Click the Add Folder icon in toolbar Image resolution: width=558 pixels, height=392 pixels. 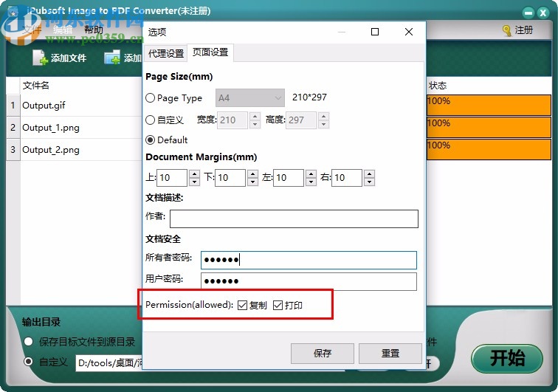[112, 58]
